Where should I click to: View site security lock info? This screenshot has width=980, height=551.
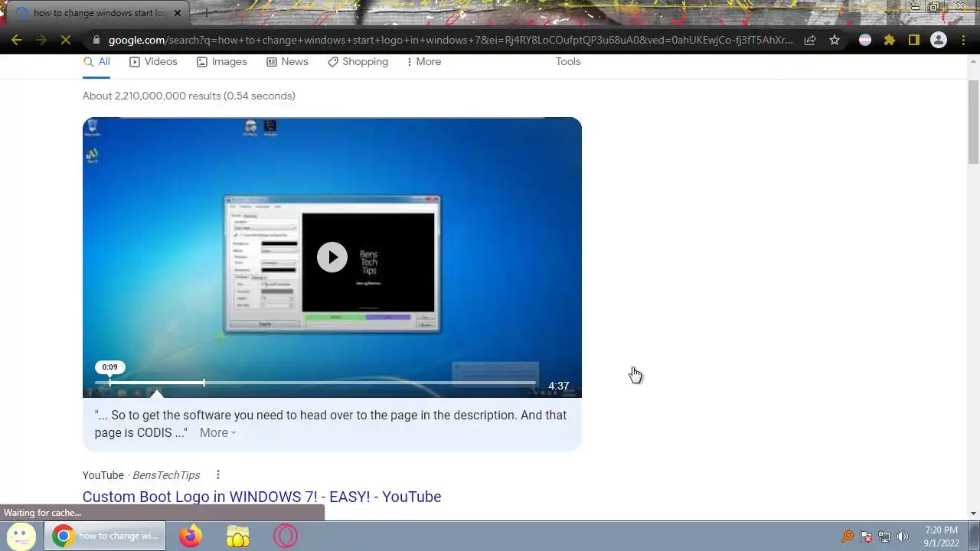(95, 41)
